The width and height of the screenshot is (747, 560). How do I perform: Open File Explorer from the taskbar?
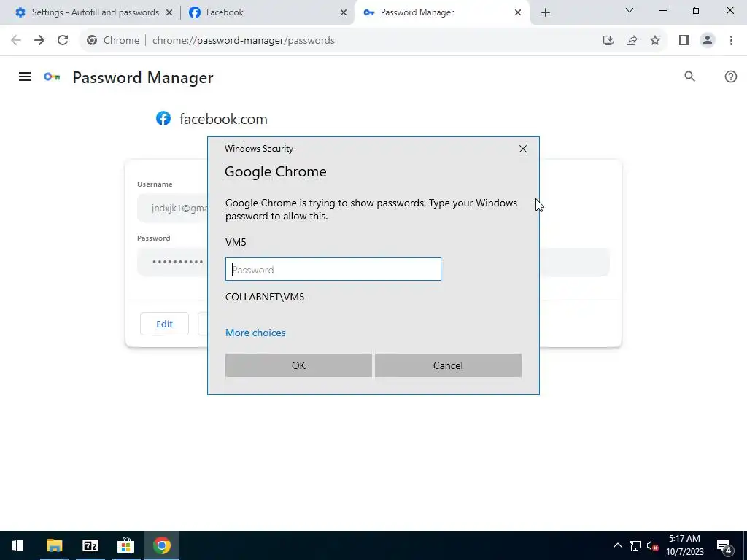pos(54,545)
